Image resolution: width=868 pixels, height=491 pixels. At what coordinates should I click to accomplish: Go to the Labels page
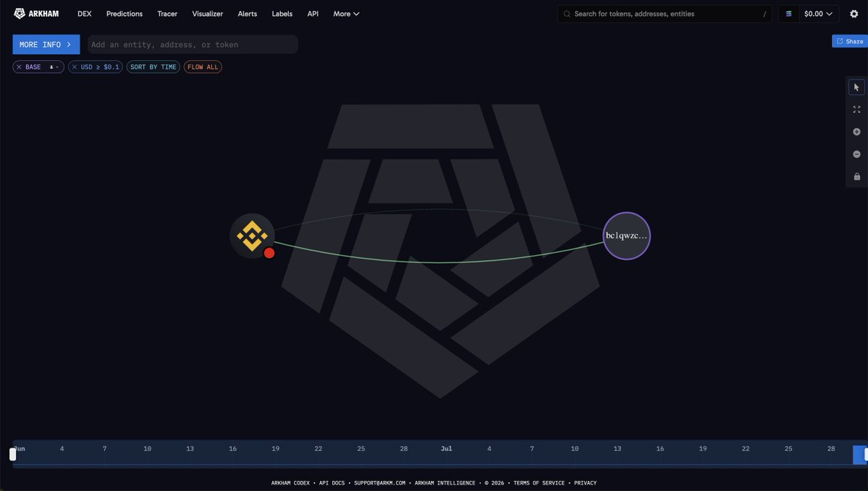point(282,14)
